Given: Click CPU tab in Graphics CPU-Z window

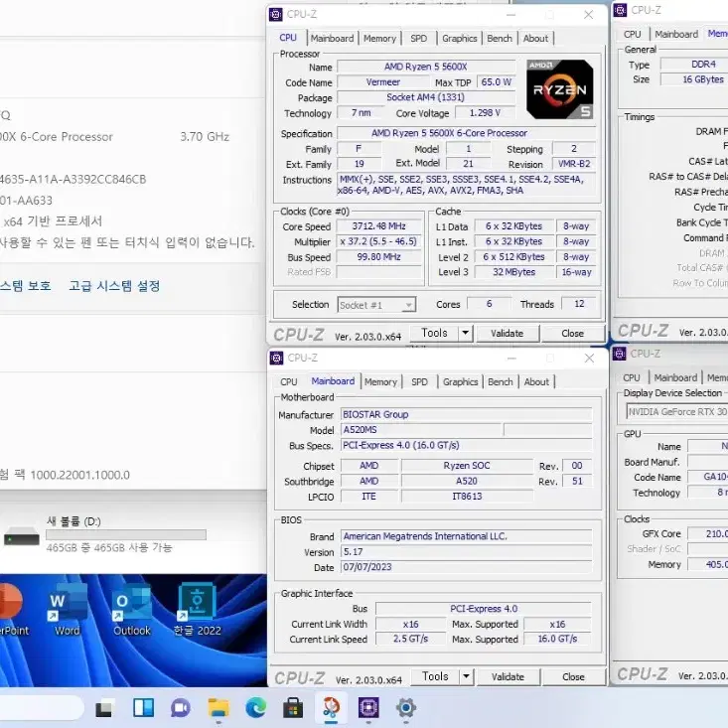Looking at the screenshot, I should tap(632, 378).
